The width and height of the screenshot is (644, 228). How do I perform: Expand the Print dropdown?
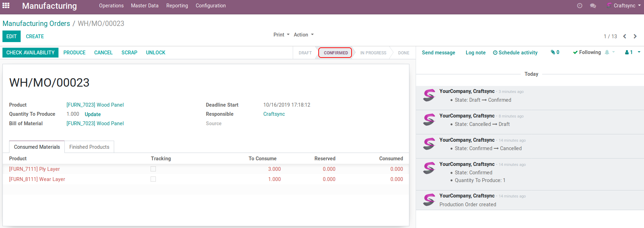[281, 35]
